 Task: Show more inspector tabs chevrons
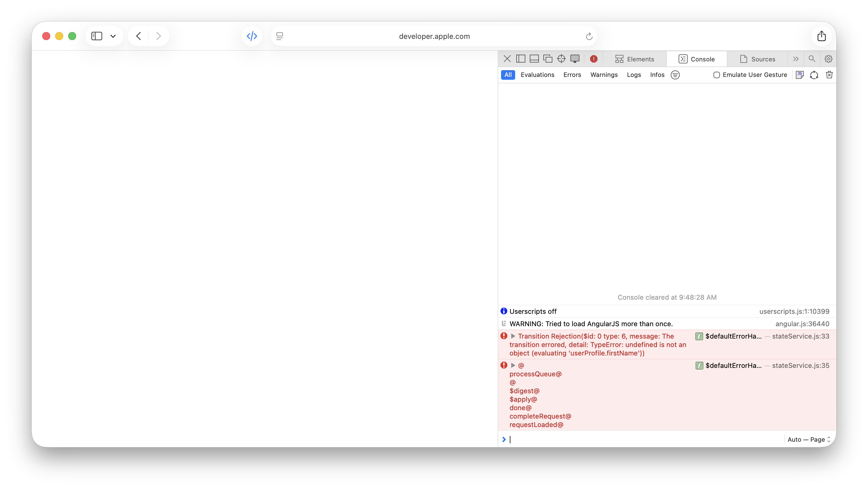coord(796,59)
